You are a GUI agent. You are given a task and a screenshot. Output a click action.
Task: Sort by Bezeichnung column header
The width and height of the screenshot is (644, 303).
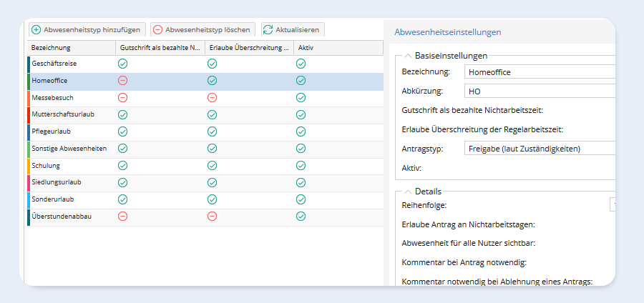tap(70, 48)
